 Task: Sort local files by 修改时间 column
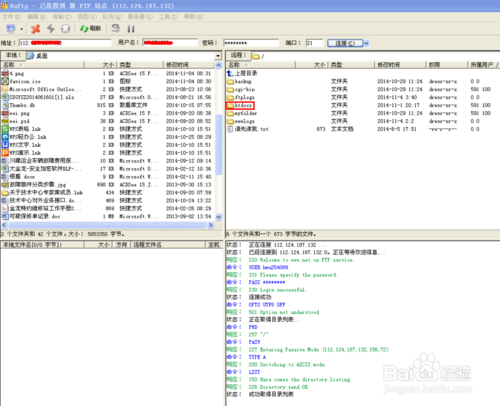[x=189, y=65]
